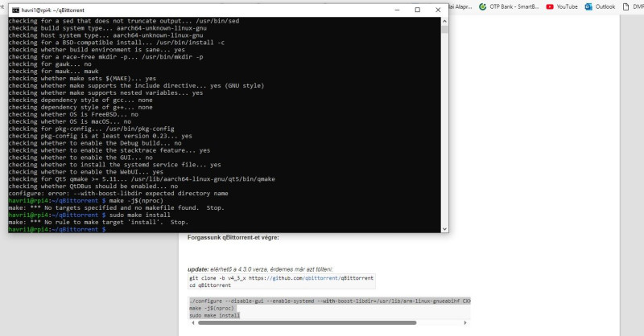Click the "No rule to make target 'install'" line
The height and width of the screenshot is (336, 644).
[x=98, y=222]
